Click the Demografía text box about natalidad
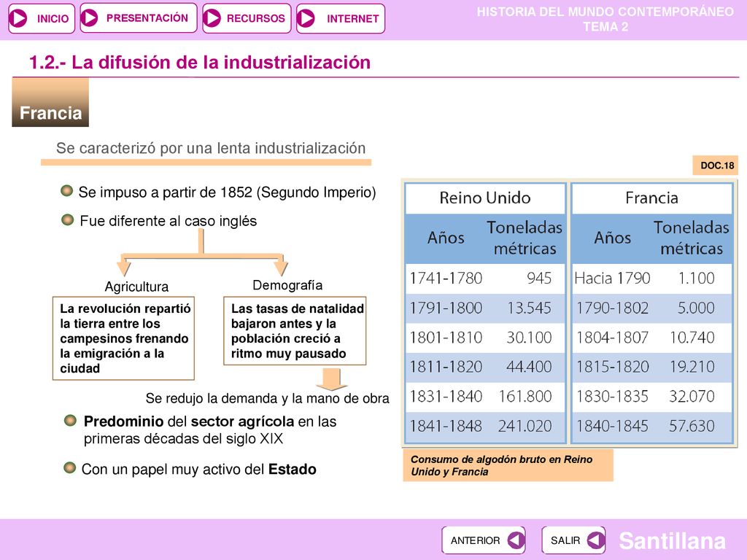This screenshot has height=560, width=747. click(x=295, y=331)
